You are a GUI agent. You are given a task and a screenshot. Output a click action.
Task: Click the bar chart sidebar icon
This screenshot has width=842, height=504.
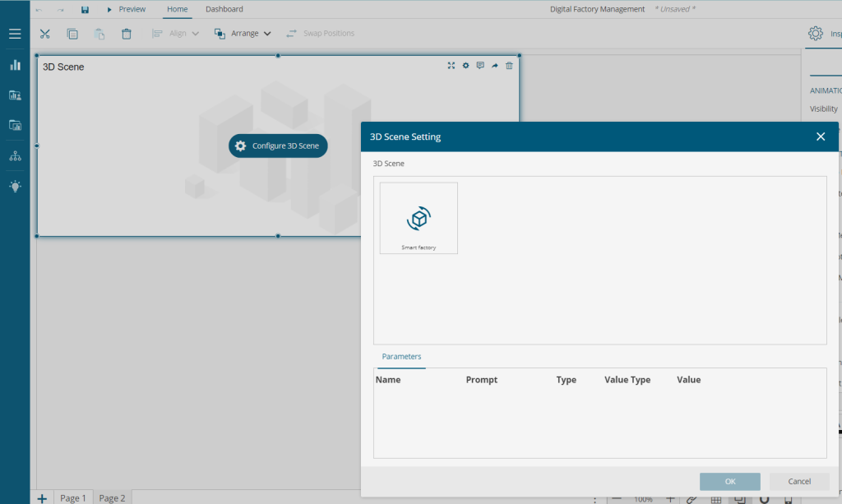coord(15,65)
